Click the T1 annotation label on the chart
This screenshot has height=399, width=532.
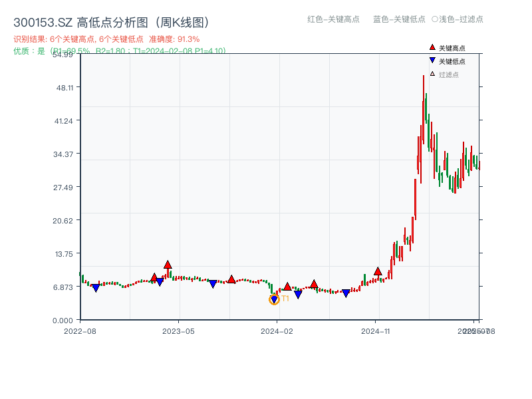[x=285, y=299]
